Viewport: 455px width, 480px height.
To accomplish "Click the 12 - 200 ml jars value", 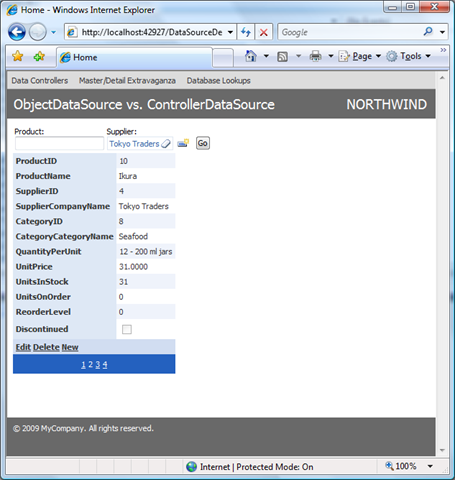I will pyautogui.click(x=146, y=251).
